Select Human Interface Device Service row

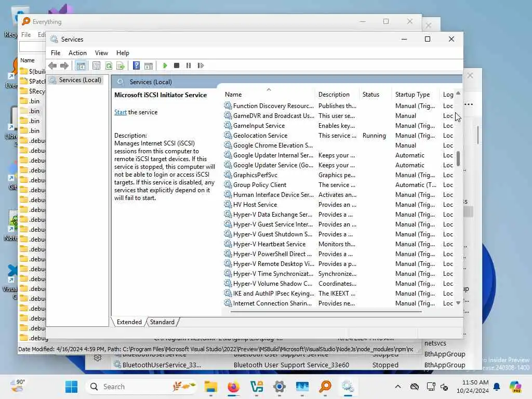(x=339, y=195)
